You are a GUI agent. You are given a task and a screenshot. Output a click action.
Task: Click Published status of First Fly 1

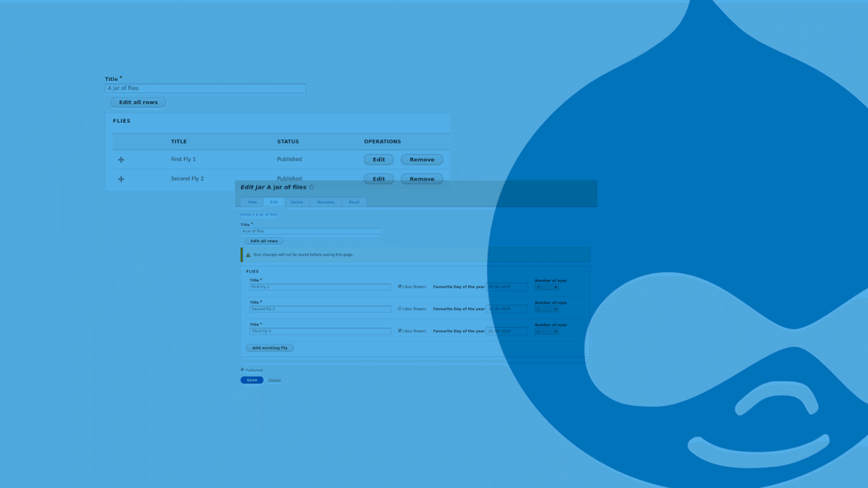coord(289,159)
